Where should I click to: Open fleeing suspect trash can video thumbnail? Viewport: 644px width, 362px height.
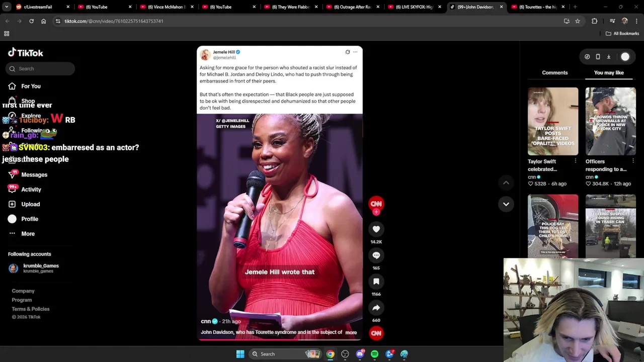point(610,226)
